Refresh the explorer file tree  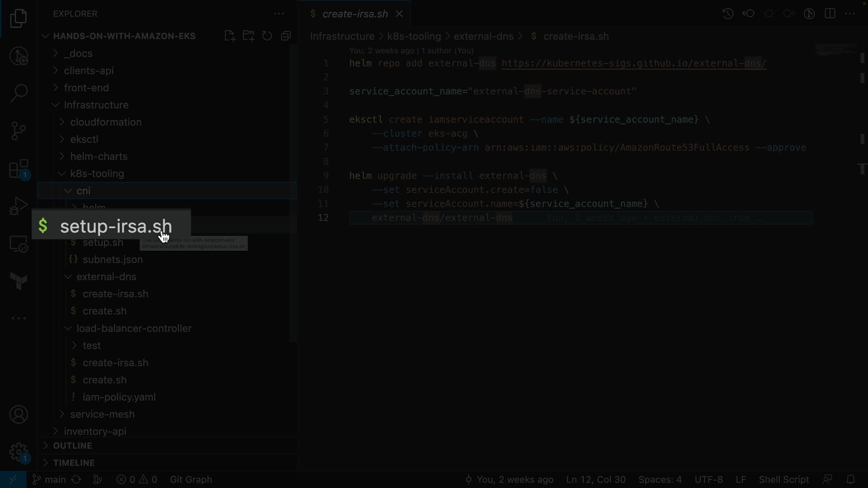(x=267, y=36)
